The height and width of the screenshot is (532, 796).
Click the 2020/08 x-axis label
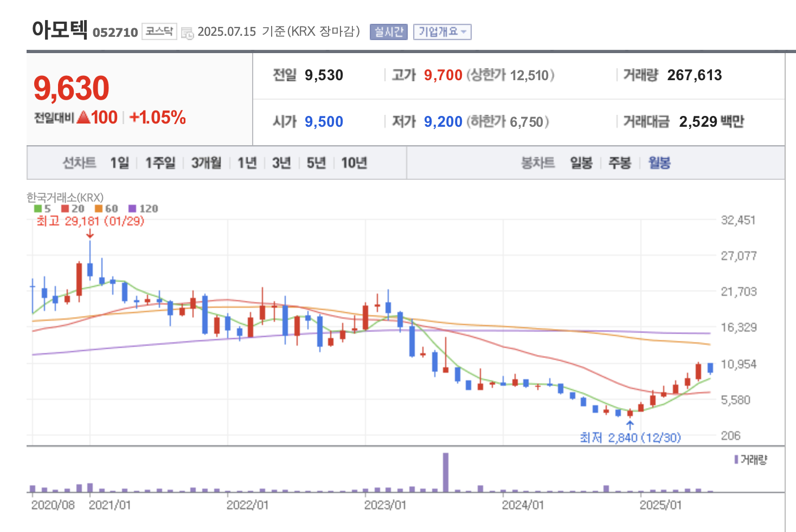[53, 505]
